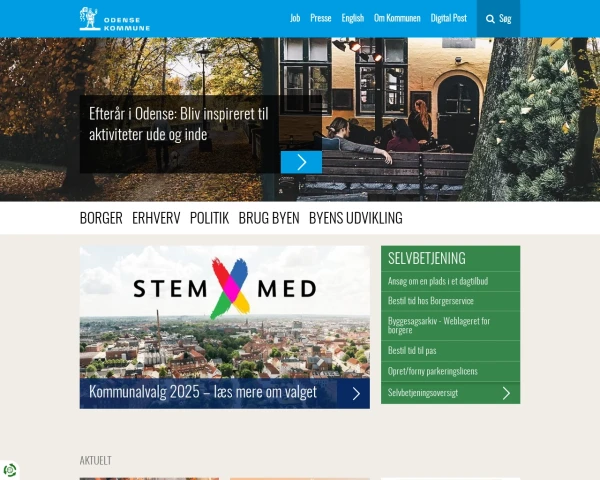Click the magnifying glass search icon

click(x=490, y=19)
